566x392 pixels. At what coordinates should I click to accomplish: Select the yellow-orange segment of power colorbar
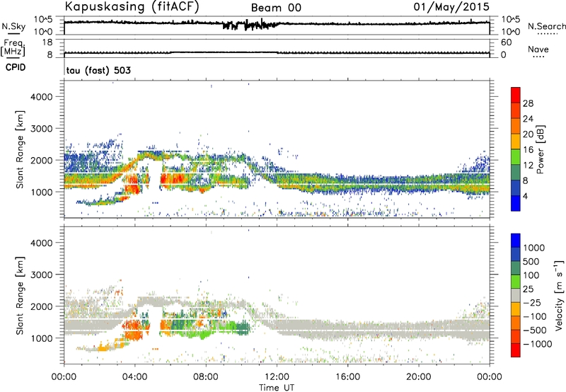click(516, 142)
